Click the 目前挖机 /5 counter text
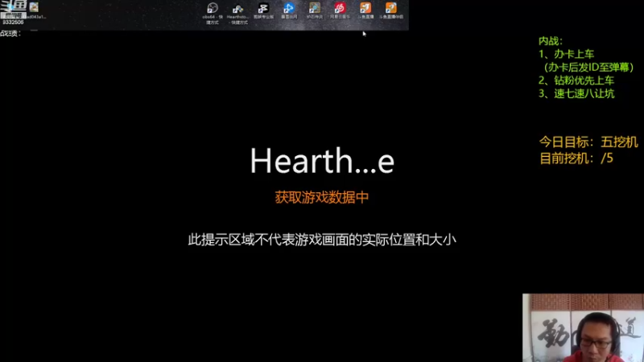This screenshot has height=362, width=644. 576,158
